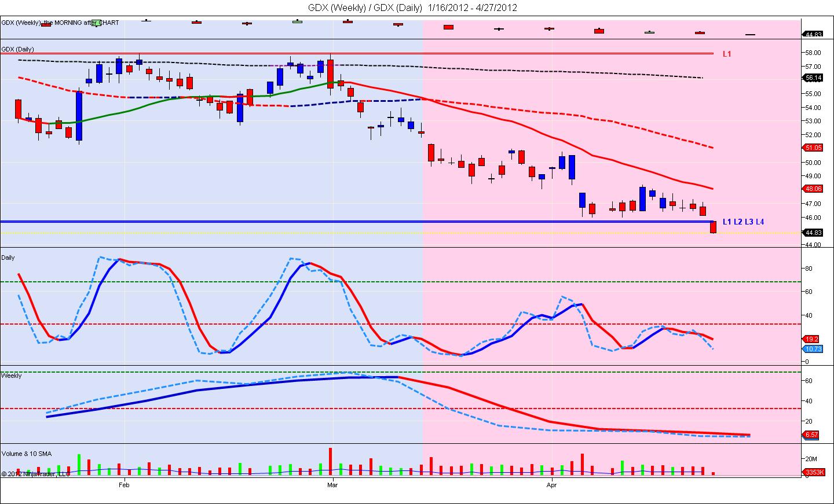Click the 54.00 price axis label
Viewport: 834px width, 504px height.
coord(814,108)
